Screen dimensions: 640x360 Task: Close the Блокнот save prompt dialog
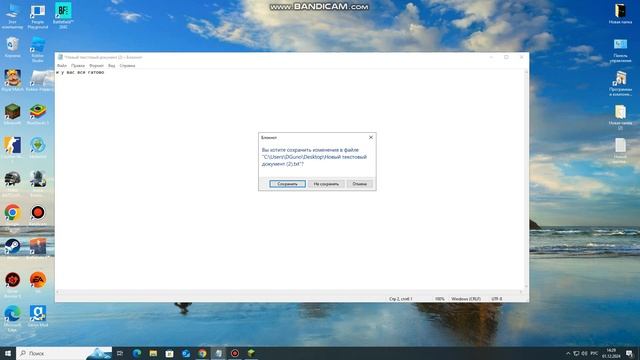371,138
